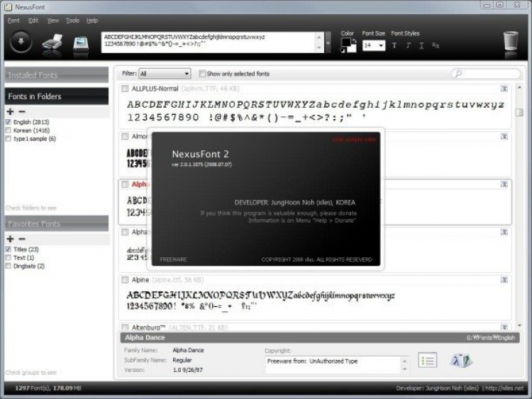The image size is (532, 399).
Task: Toggle bold font style T icon
Action: [394, 45]
